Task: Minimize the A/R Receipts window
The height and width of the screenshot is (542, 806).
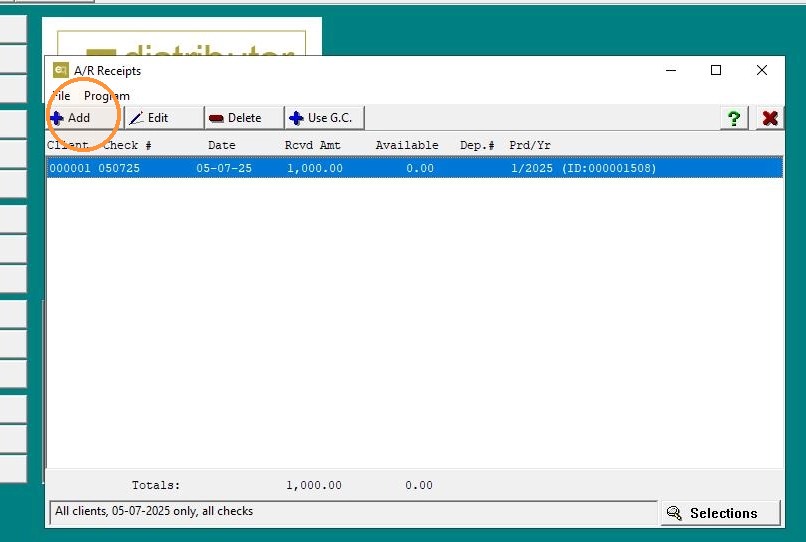Action: tap(671, 70)
